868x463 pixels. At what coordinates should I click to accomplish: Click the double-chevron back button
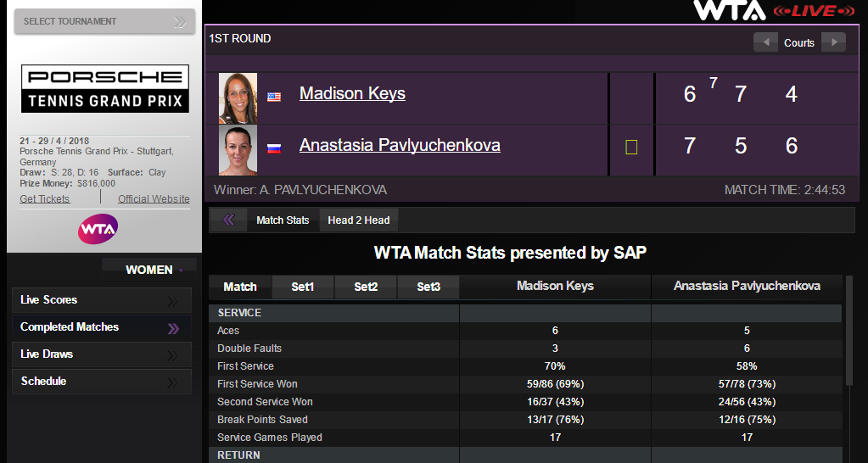[228, 220]
